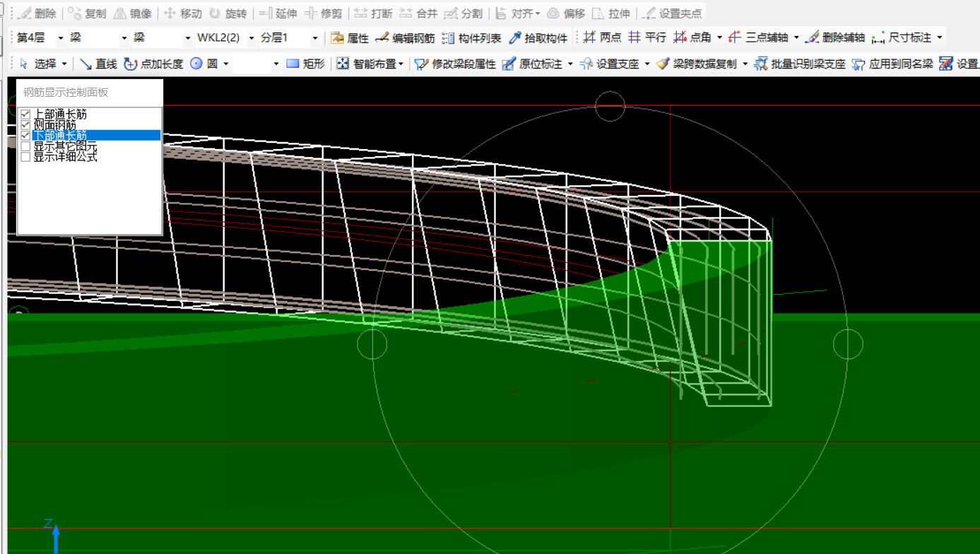
Task: Click 删除辅轴 (delete auxiliary axis)
Action: [x=835, y=37]
